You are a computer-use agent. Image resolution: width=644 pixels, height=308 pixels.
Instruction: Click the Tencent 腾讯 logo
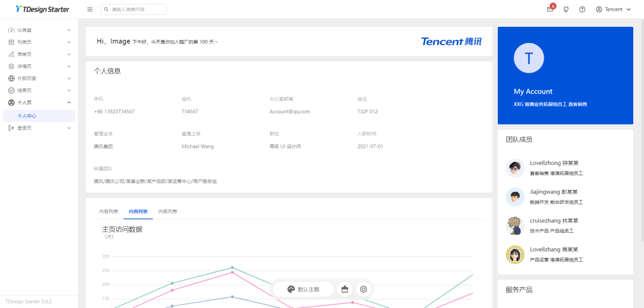451,42
